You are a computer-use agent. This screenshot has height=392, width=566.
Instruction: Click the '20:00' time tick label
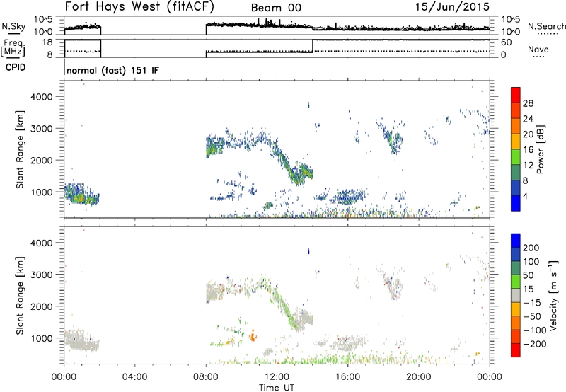[x=419, y=377]
